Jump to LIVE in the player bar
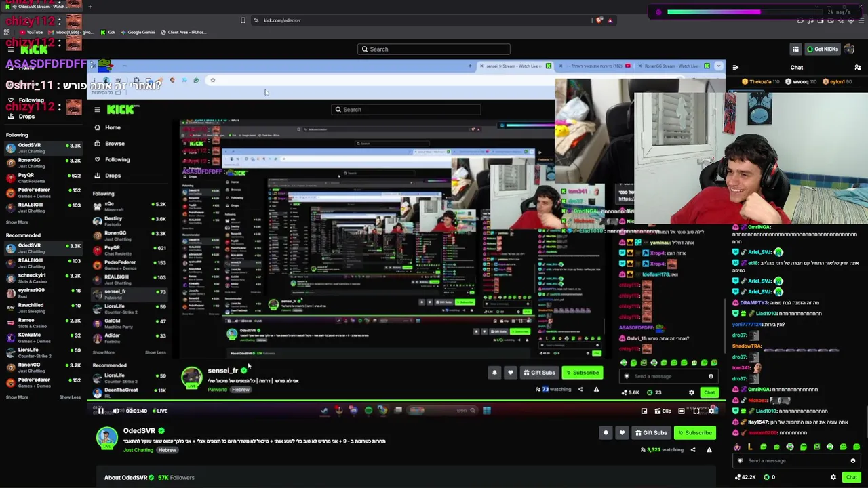The image size is (868, 488). (x=160, y=411)
